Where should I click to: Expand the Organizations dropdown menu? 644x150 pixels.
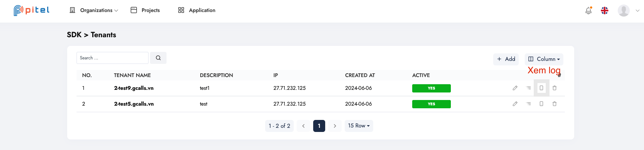click(x=94, y=10)
